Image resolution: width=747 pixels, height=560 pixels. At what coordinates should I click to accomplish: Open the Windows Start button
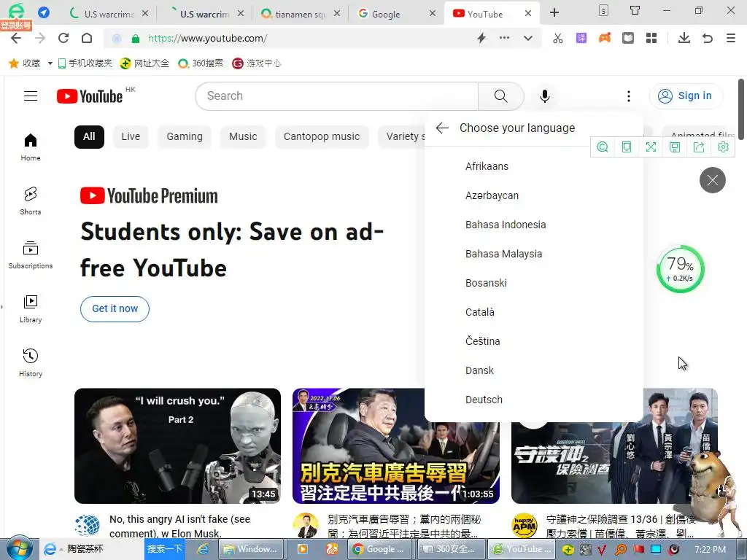[18, 548]
